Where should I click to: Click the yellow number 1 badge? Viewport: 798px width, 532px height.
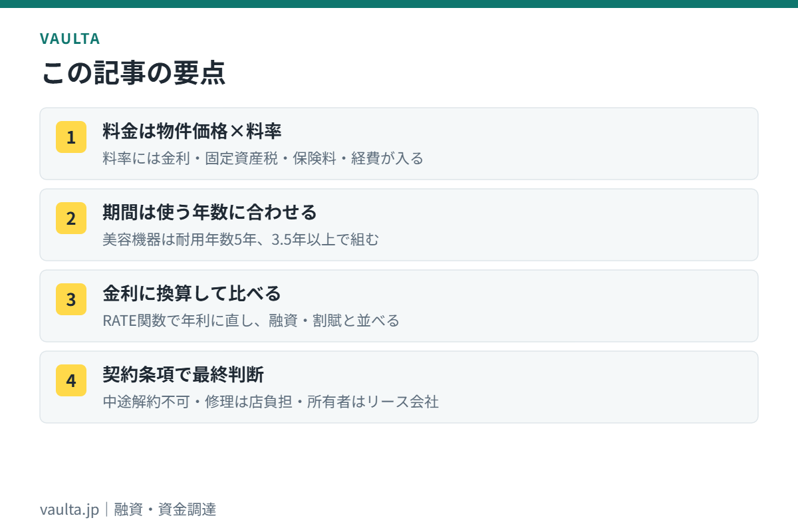click(71, 137)
